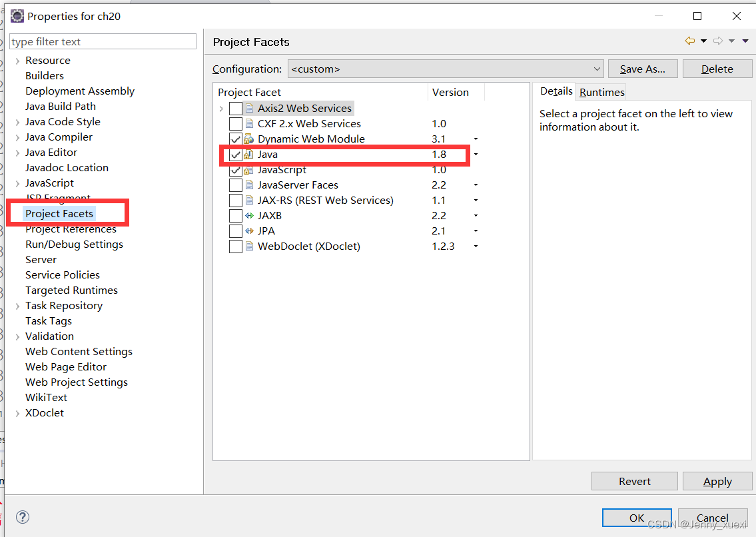The image size is (756, 537).
Task: Open Run/Debug Settings page
Action: [74, 244]
